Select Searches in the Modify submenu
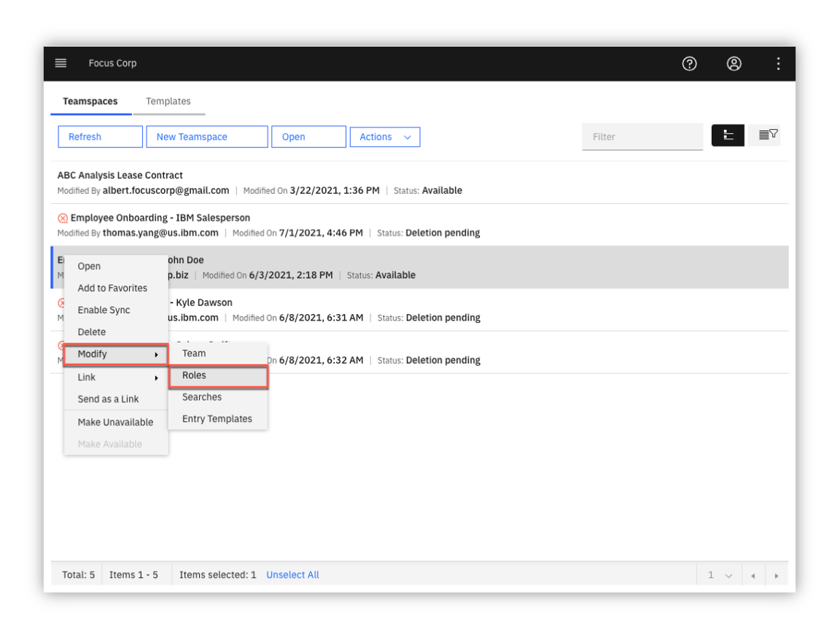 coord(218,397)
